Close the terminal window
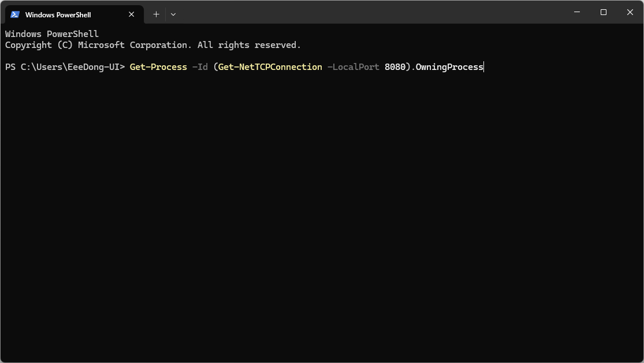The height and width of the screenshot is (363, 644). click(x=630, y=12)
